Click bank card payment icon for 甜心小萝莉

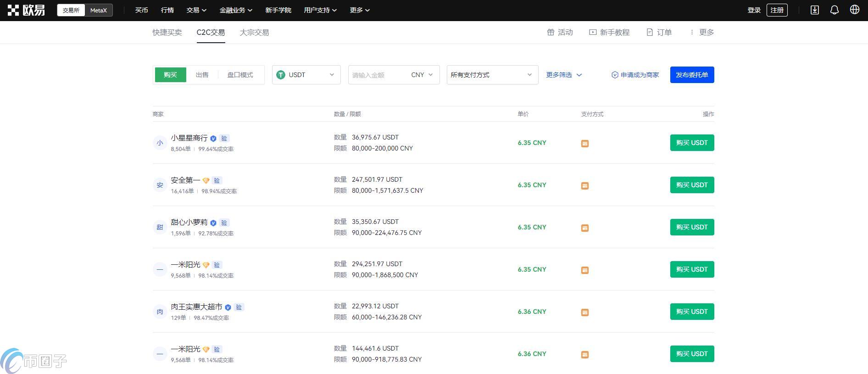[x=585, y=228]
